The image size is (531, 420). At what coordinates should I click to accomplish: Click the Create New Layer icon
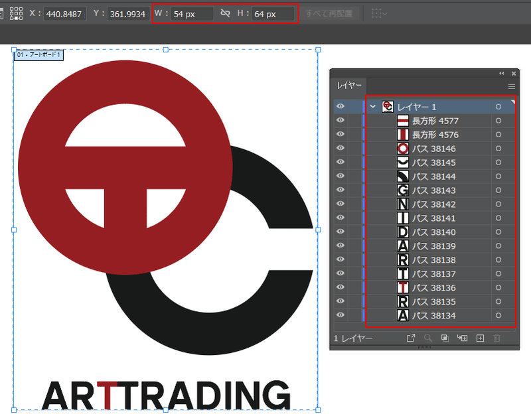click(480, 338)
